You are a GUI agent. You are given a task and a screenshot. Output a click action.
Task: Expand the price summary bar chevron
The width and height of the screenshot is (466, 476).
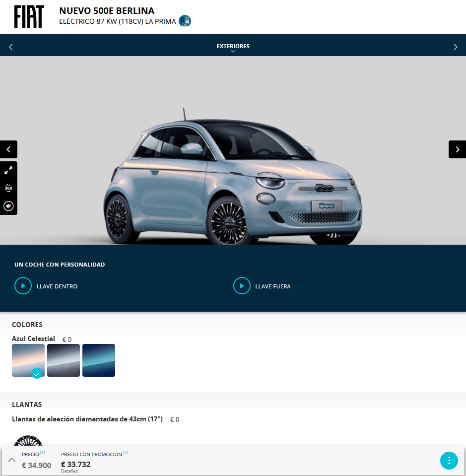pos(12,460)
